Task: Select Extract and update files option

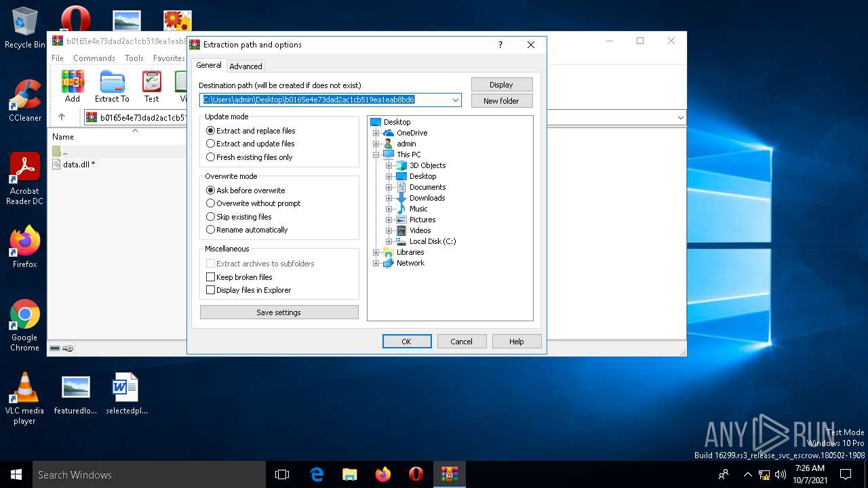Action: (250, 144)
